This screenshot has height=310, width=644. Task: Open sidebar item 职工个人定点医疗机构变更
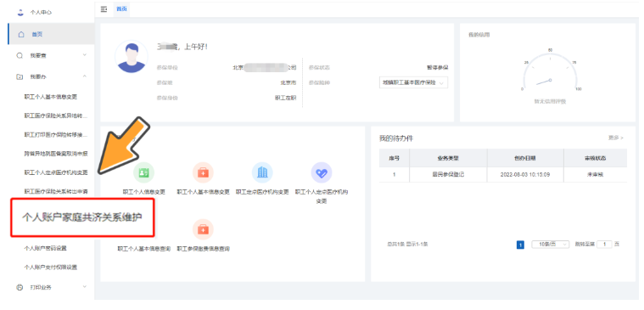coord(56,172)
